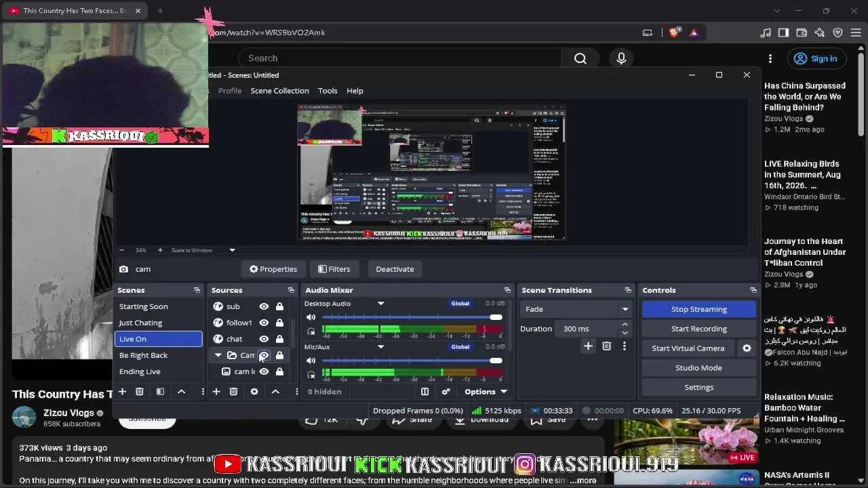Toggle the Desktop Audio monitoring headphone icon

click(311, 331)
